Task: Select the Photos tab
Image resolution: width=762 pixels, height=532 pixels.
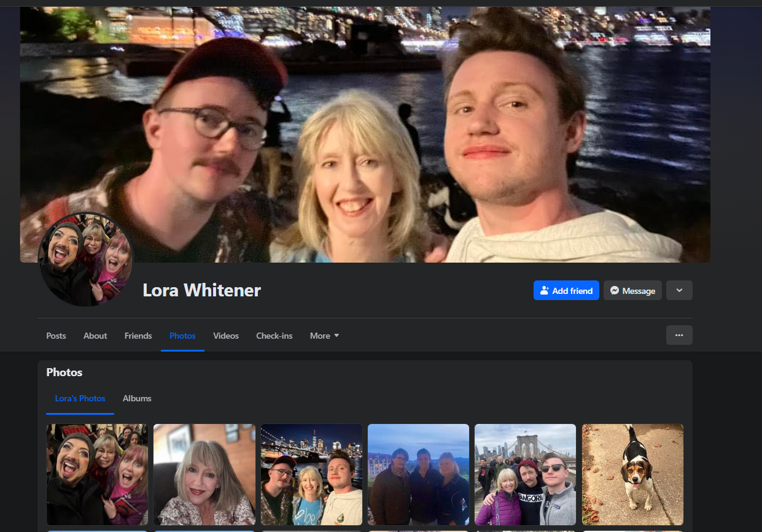Action: pos(182,336)
